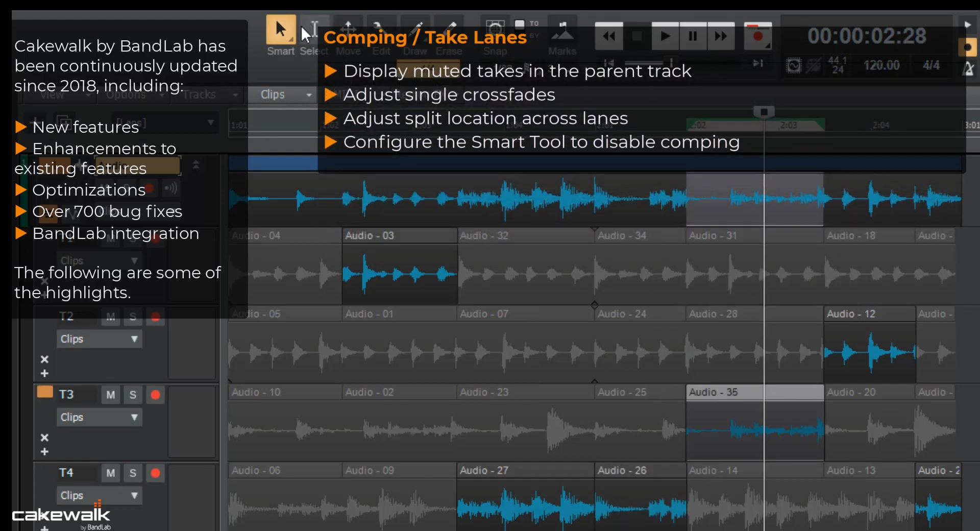Click the muted Audio - 34 take clip
The height and width of the screenshot is (531, 980).
640,265
